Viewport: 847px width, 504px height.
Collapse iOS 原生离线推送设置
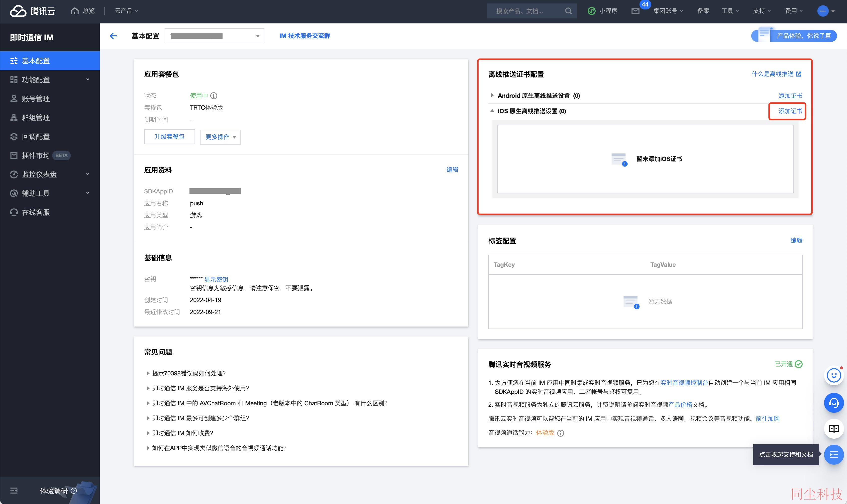click(x=492, y=111)
